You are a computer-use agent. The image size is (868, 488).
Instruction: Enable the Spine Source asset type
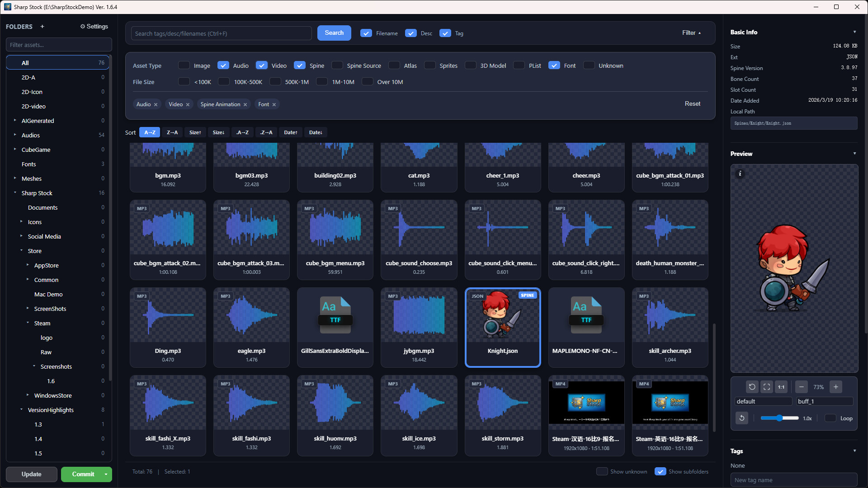[337, 66]
